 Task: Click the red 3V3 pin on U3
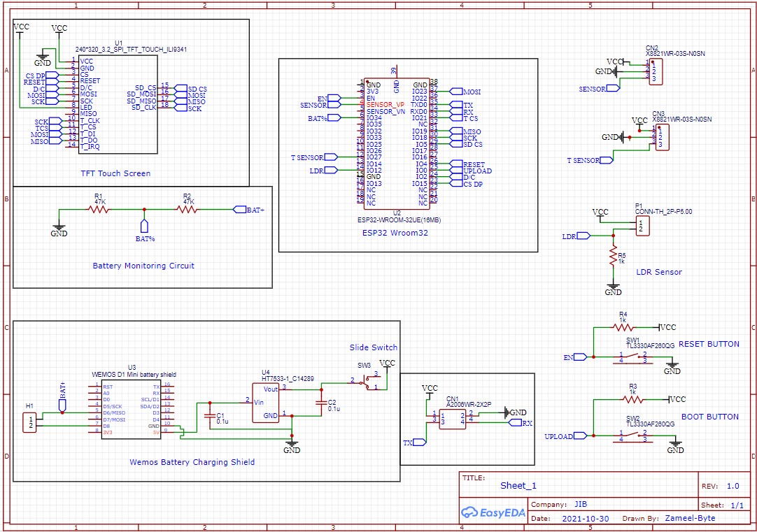pyautogui.click(x=107, y=432)
